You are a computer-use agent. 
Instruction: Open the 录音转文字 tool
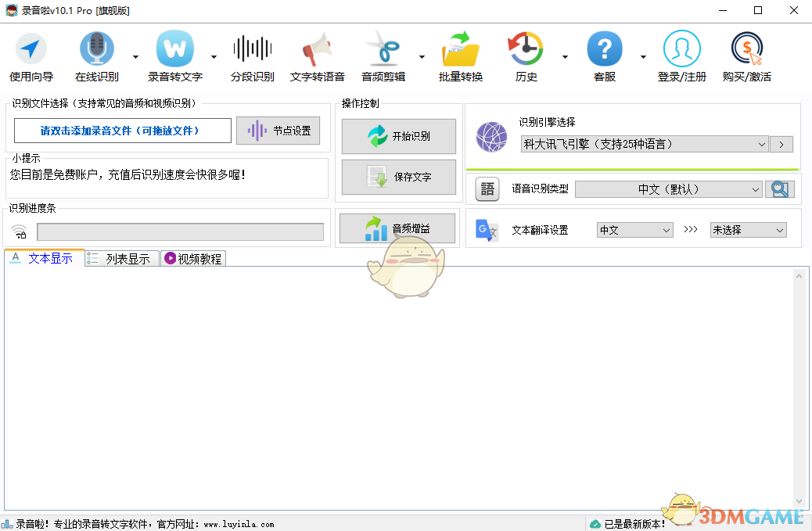(175, 57)
